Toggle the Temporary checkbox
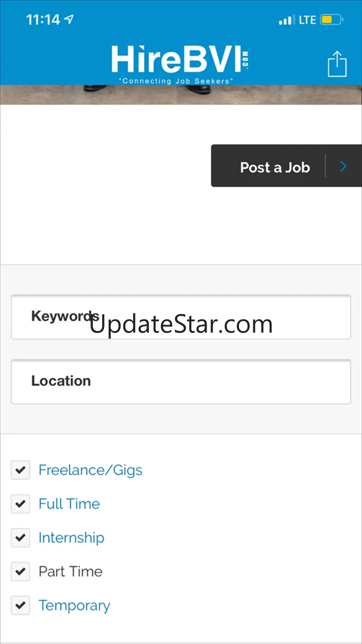This screenshot has width=362, height=644. tap(20, 605)
